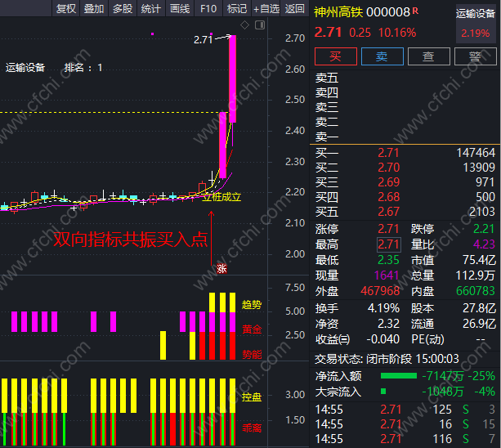Click the trade row with volume 16
This screenshot has height=448, width=501.
click(405, 424)
